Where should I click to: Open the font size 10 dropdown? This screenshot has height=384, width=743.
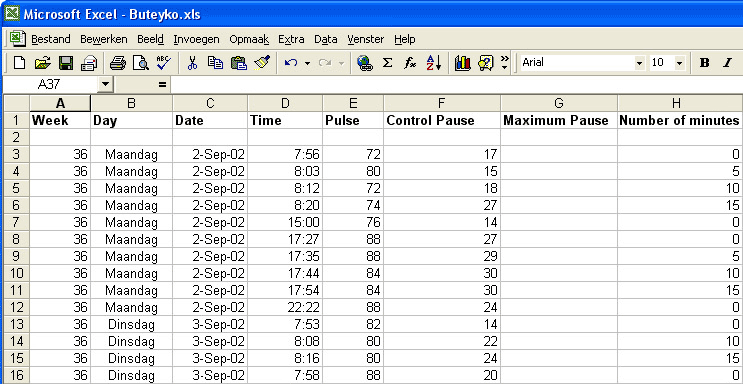point(680,63)
